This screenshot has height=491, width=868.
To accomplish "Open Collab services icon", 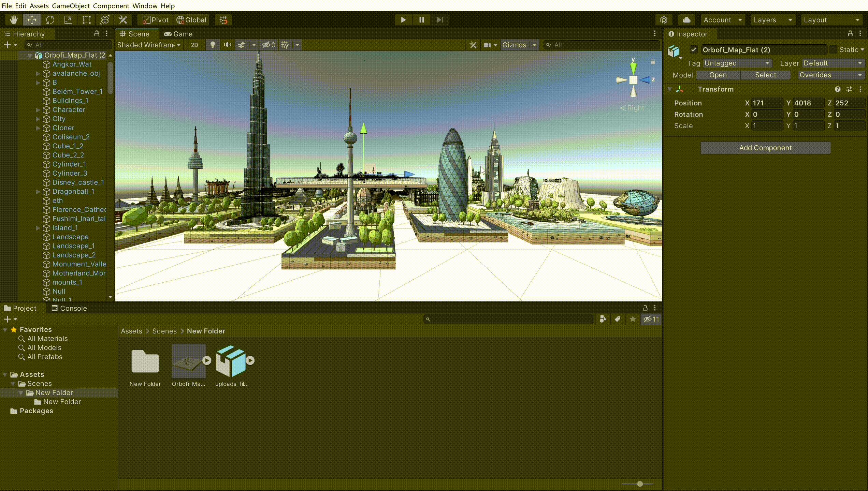I will click(x=664, y=20).
